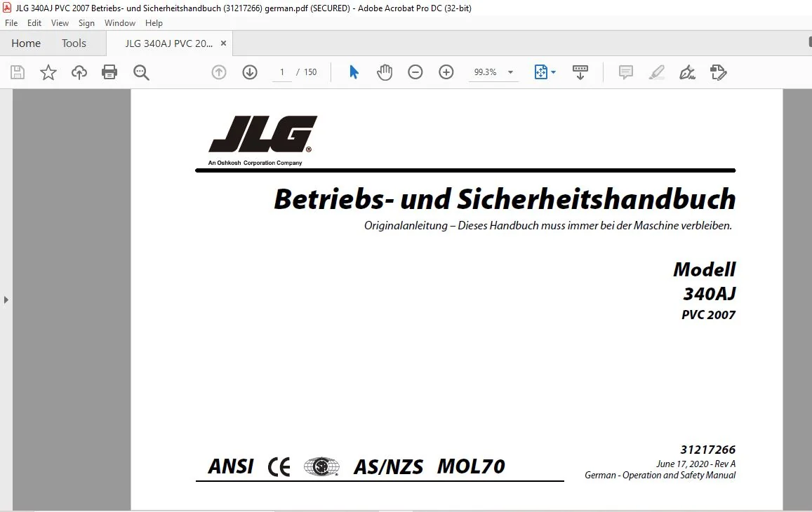Viewport: 812px width, 512px height.
Task: Open fit page options dropdown arrow
Action: click(x=554, y=72)
